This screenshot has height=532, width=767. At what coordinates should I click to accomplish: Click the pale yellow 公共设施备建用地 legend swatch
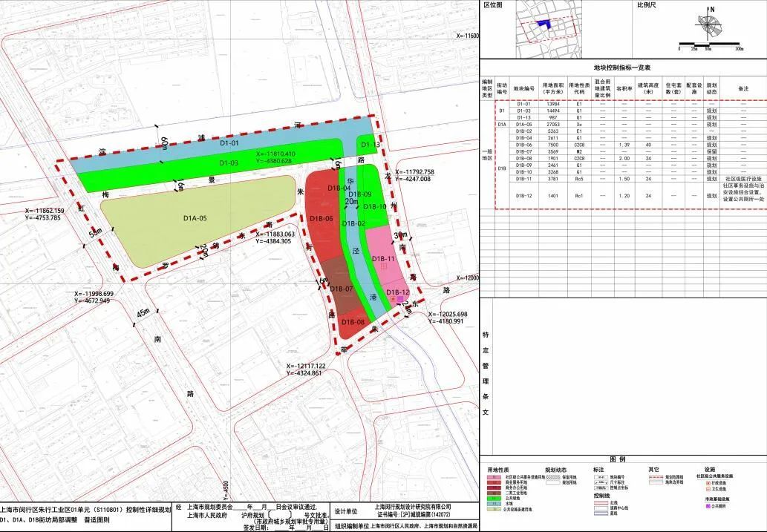494,509
